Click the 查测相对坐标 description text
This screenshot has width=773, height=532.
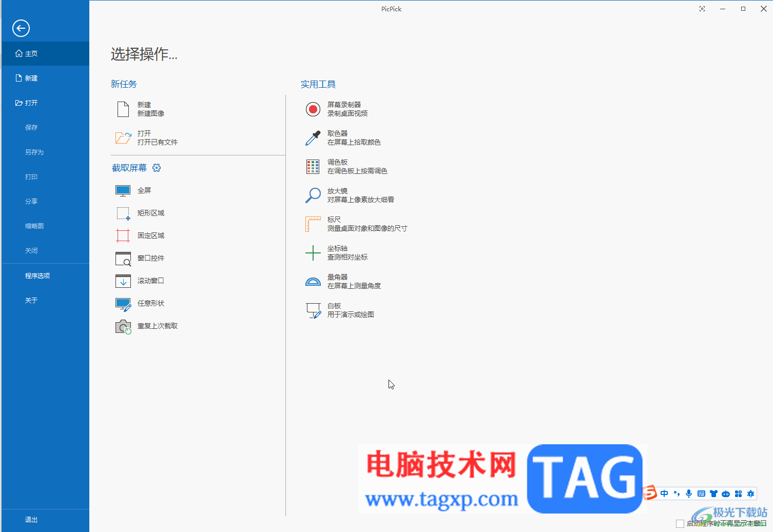coord(347,257)
